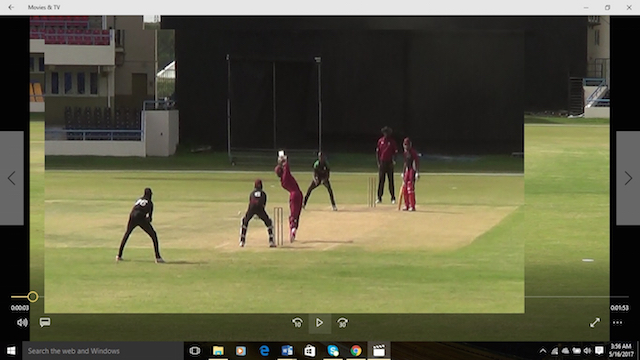Open the system volume tray icon
This screenshot has width=640, height=360.
pyautogui.click(x=587, y=351)
